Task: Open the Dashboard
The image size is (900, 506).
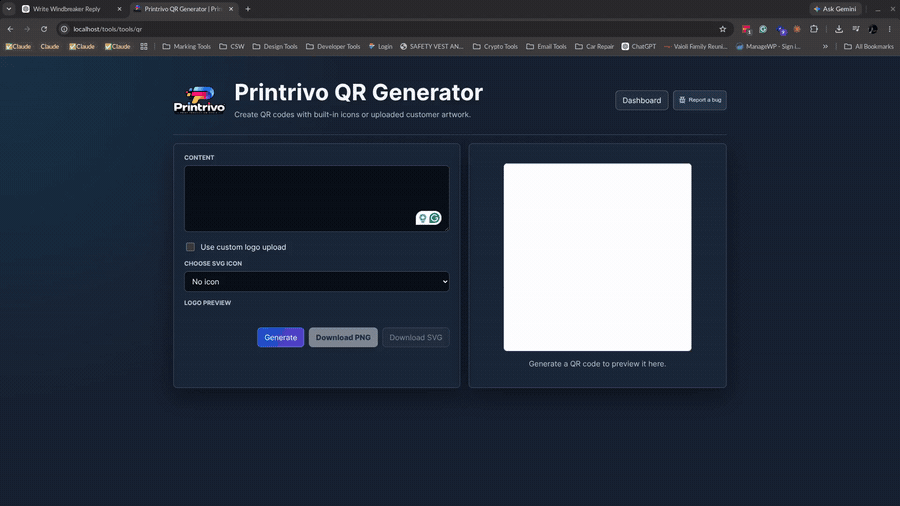Action: (641, 100)
